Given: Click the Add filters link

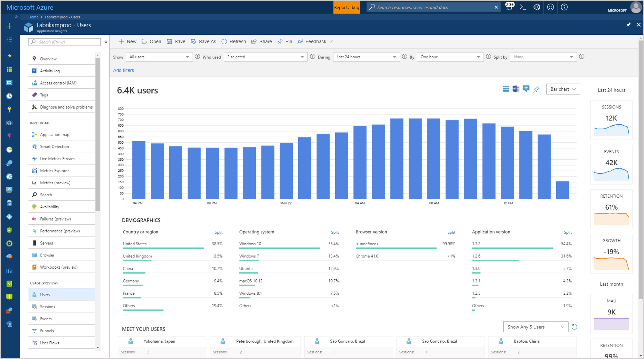Looking at the screenshot, I should pyautogui.click(x=123, y=70).
